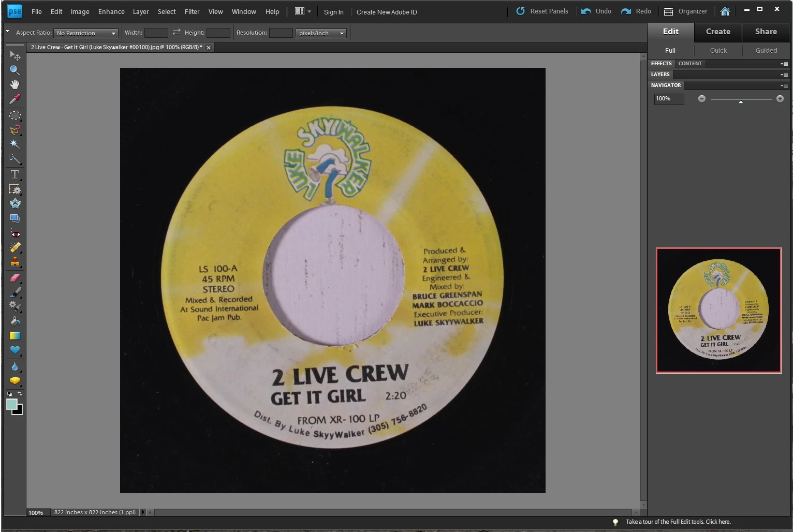Screen dimensions: 793x532
Task: Open the crop tool options preset arrow
Action: click(x=7, y=32)
